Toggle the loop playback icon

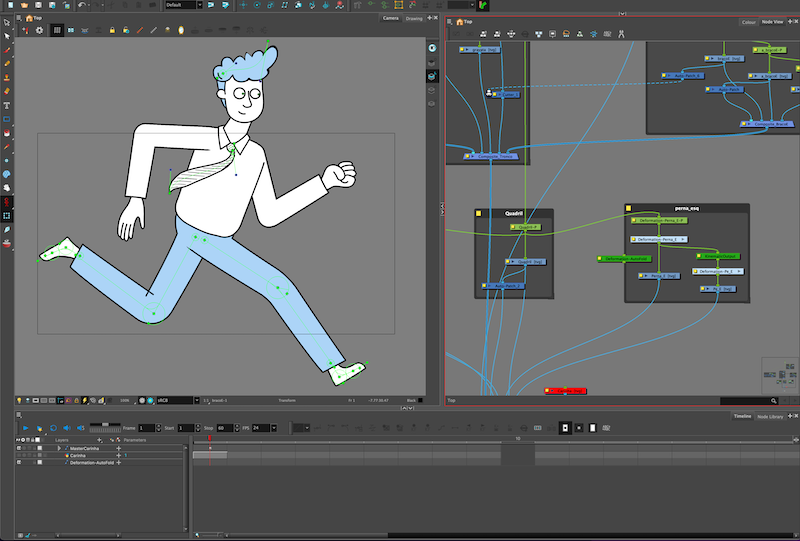pyautogui.click(x=54, y=428)
